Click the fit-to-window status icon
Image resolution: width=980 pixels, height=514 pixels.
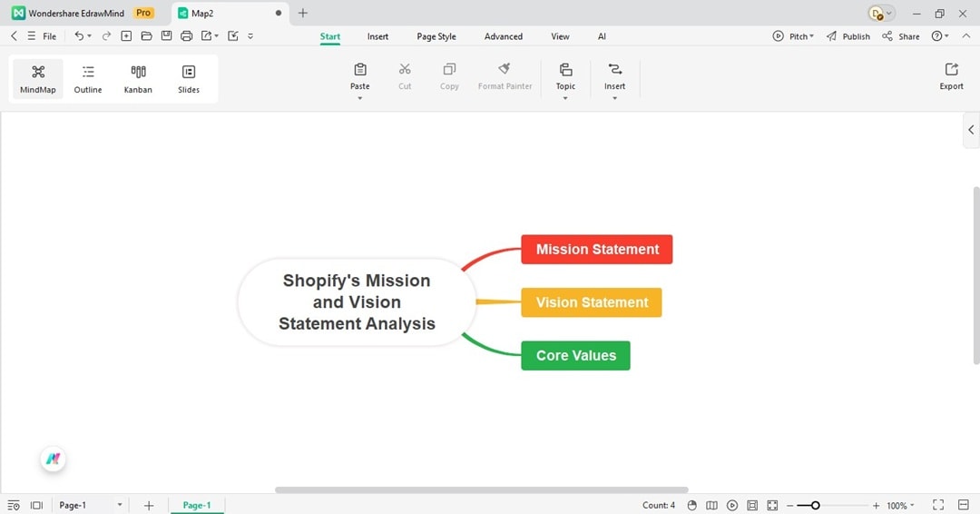tap(752, 505)
